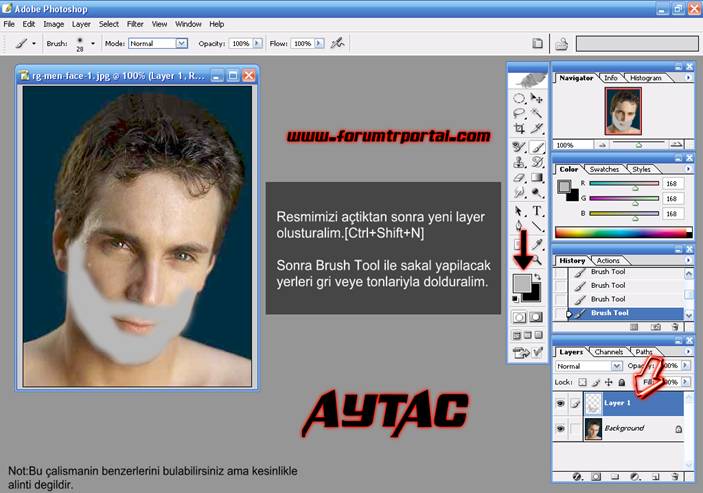Select the Pen tool

point(519,226)
